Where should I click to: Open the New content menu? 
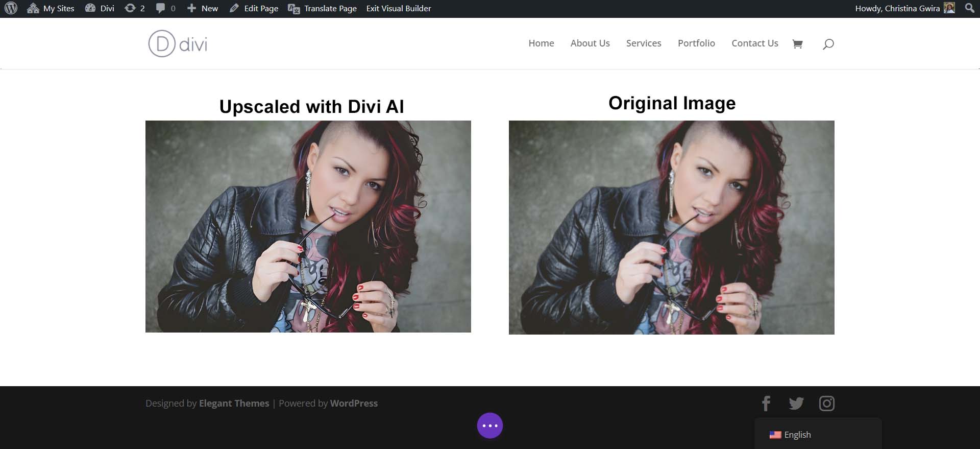[x=203, y=8]
